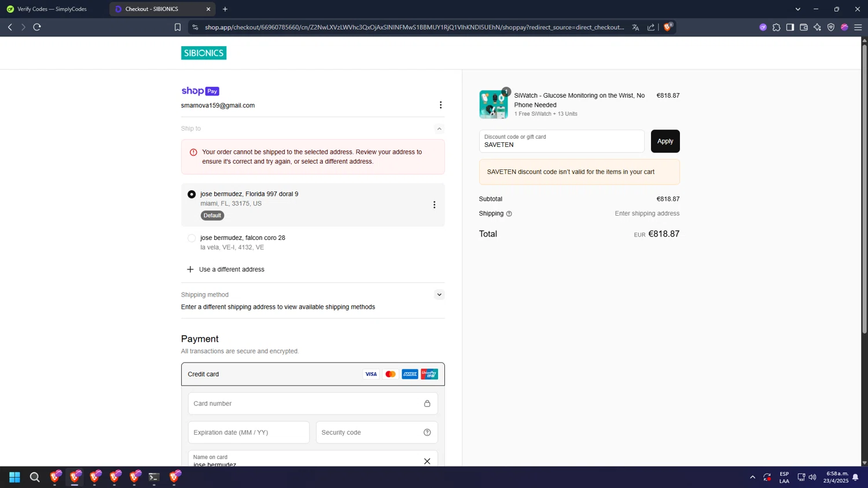The height and width of the screenshot is (488, 868).
Task: Open the page translate icon
Action: [635, 27]
